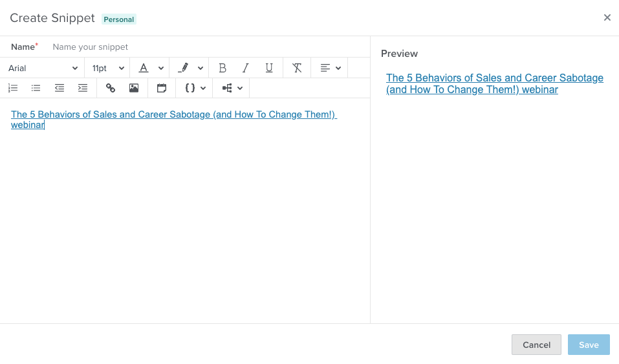Click the insert link icon
Viewport: 619px width, 364px height.
111,88
